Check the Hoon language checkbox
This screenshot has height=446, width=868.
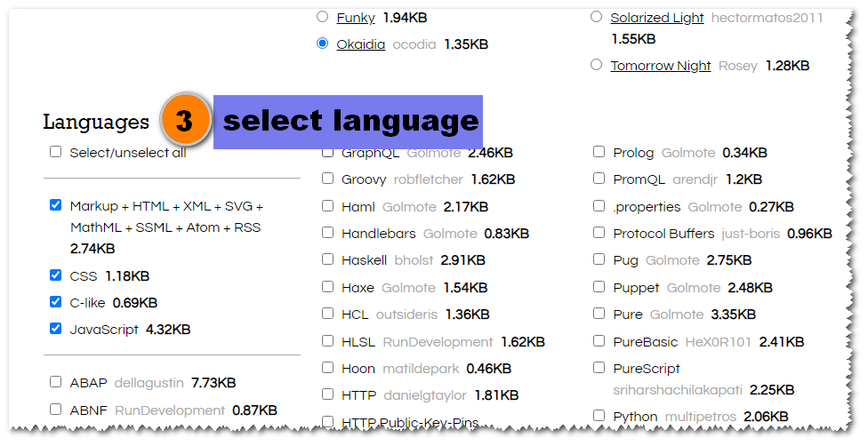point(327,368)
